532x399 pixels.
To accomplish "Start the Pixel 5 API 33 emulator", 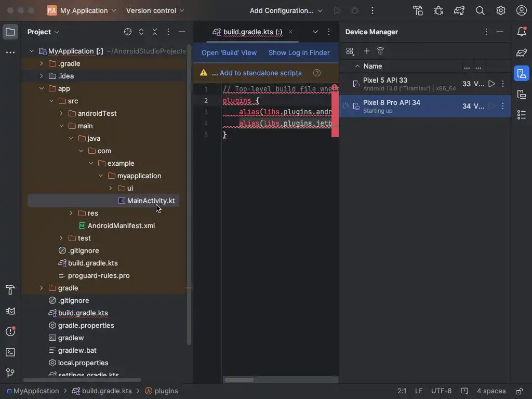I will [x=491, y=84].
